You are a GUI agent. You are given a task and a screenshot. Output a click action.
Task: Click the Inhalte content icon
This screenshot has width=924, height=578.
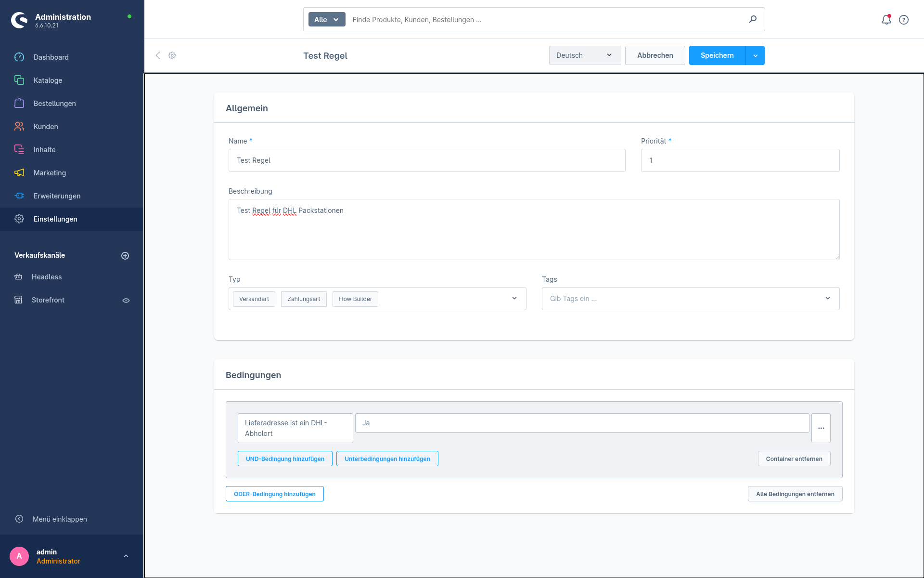(x=19, y=150)
